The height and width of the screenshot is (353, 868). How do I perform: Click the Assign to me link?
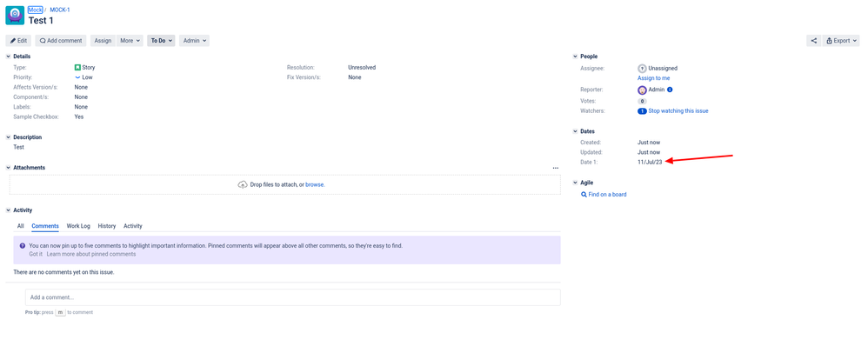tap(653, 78)
